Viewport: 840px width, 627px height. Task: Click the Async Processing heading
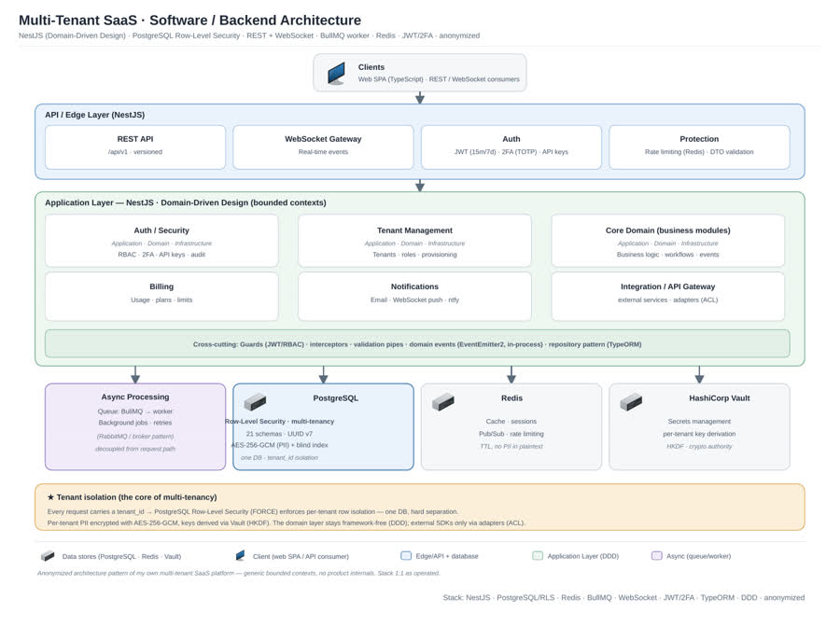135,397
